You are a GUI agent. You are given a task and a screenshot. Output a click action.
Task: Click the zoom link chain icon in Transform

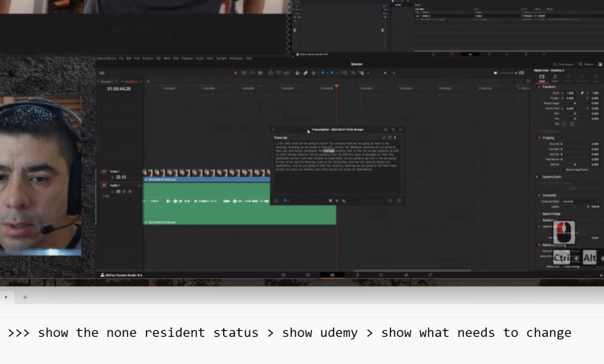tap(582, 93)
